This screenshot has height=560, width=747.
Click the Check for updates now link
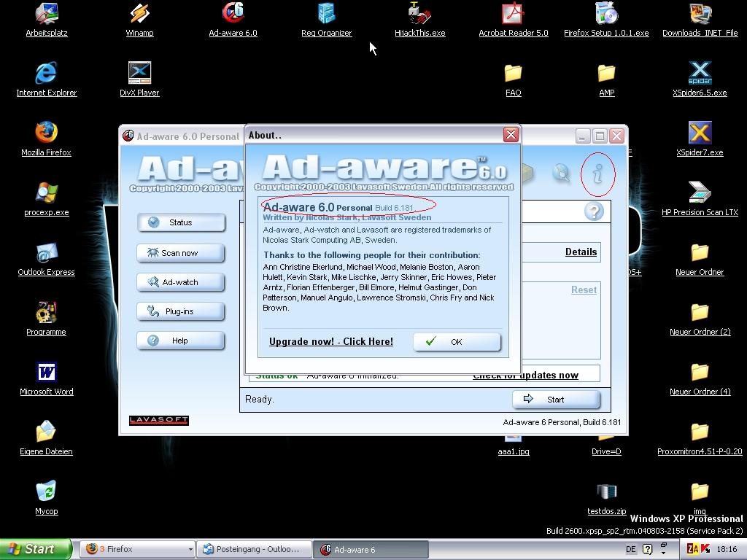525,376
